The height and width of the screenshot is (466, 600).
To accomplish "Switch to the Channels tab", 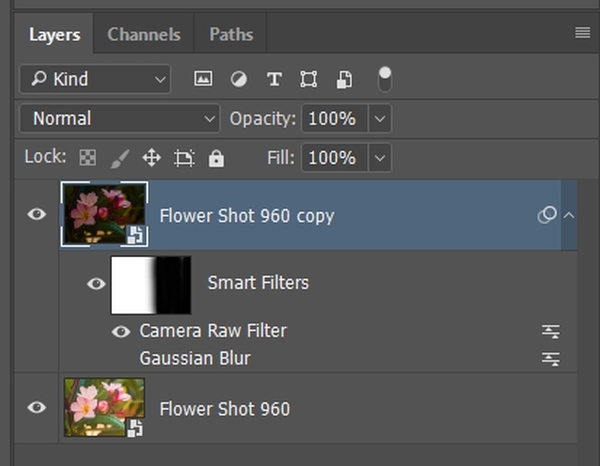I will [x=143, y=34].
